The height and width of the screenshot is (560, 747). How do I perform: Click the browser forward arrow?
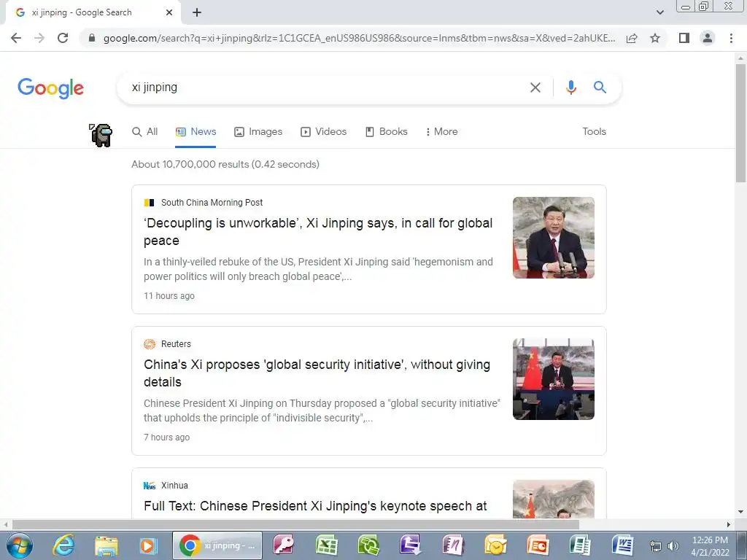coord(39,38)
